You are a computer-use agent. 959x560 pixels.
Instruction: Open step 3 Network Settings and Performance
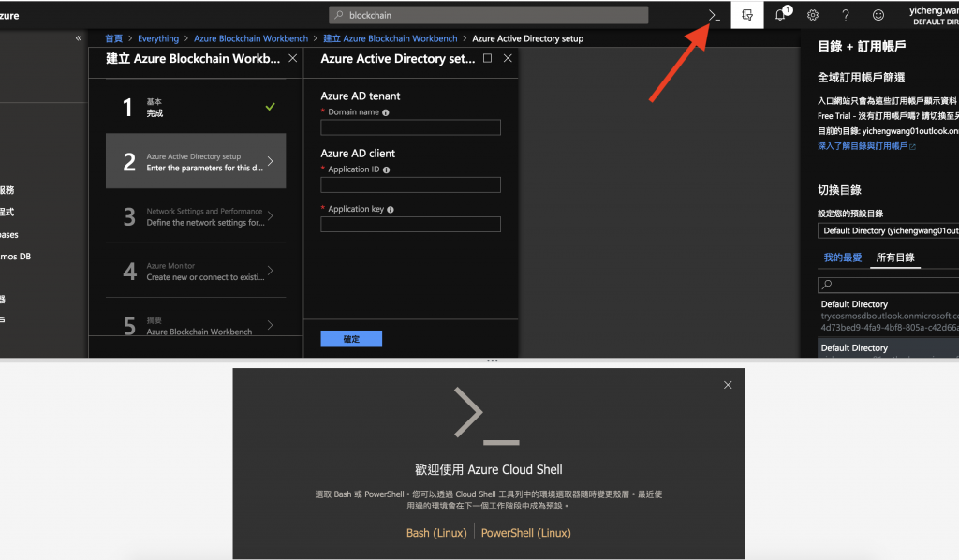click(196, 215)
